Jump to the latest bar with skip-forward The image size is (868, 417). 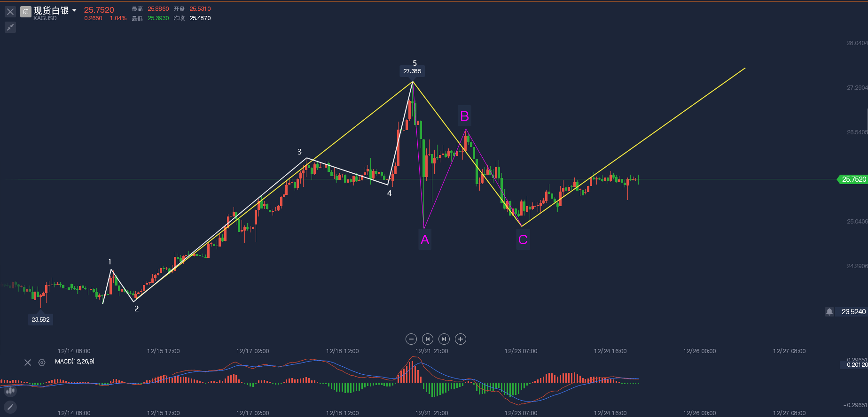(444, 339)
